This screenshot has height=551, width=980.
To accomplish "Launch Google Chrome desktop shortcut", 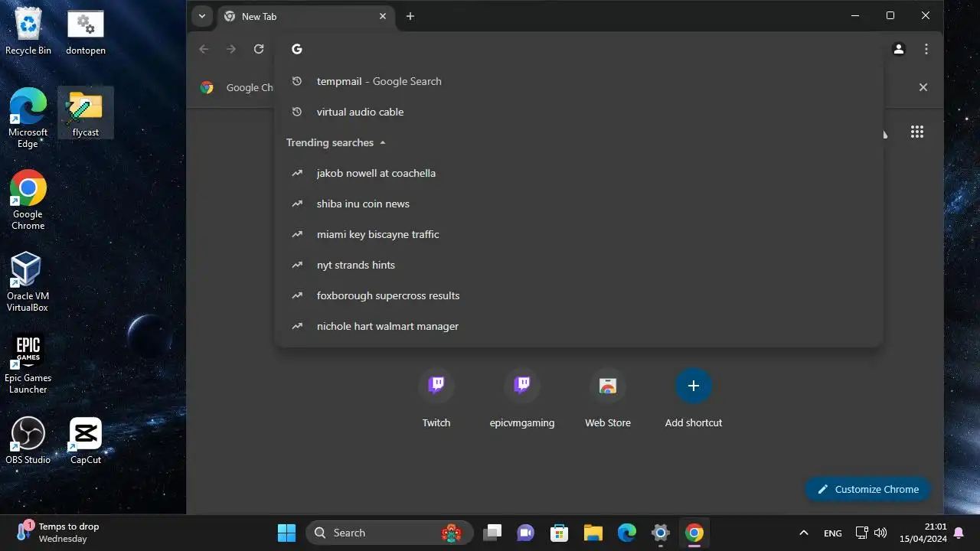I will pyautogui.click(x=28, y=200).
